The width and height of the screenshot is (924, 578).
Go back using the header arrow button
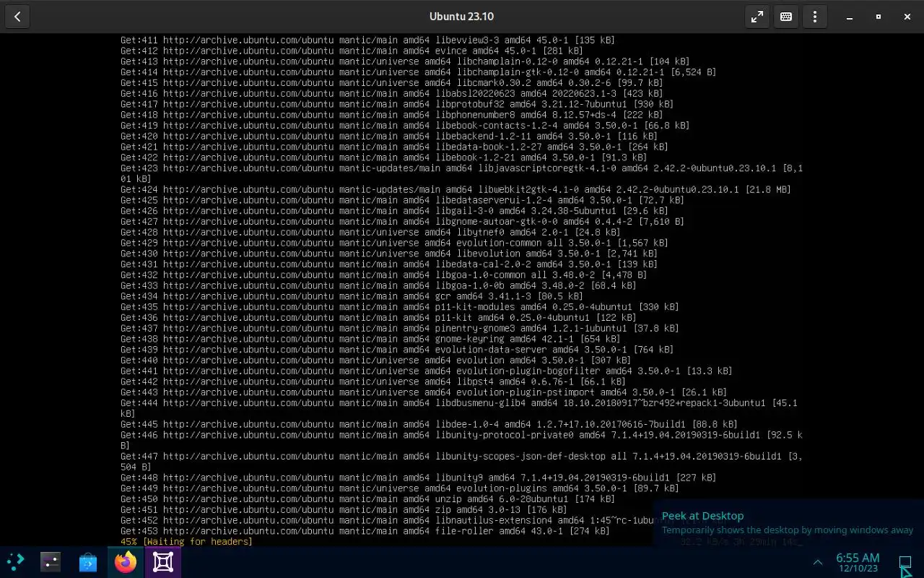(17, 17)
